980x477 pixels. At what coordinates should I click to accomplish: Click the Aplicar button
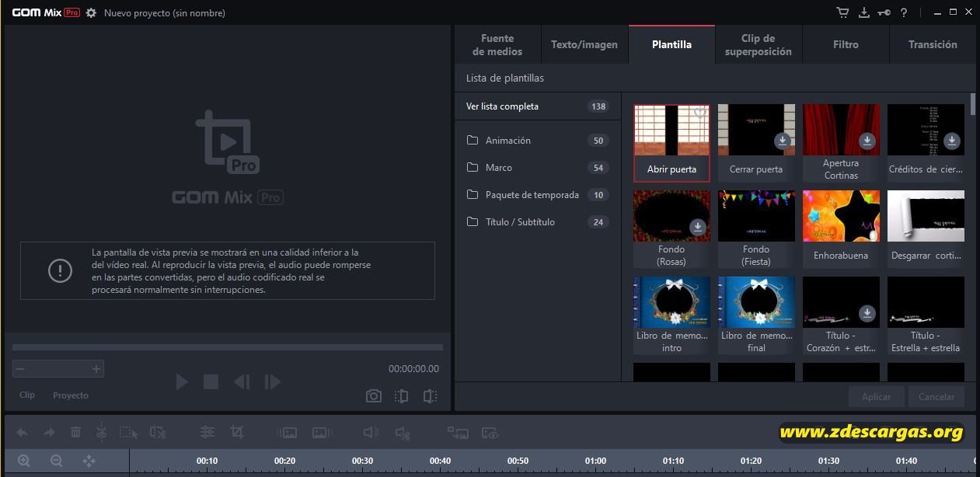877,396
